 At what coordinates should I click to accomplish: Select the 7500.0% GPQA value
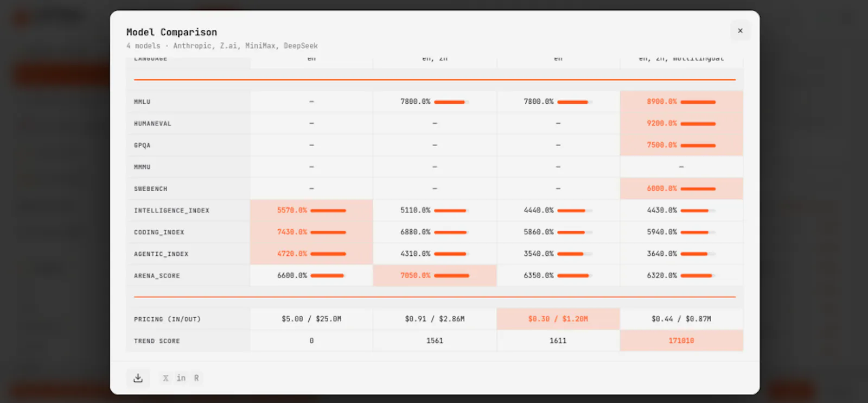coord(662,145)
